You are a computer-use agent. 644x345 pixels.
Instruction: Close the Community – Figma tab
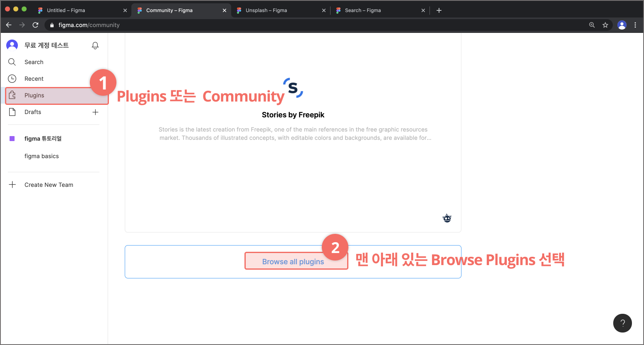point(225,10)
